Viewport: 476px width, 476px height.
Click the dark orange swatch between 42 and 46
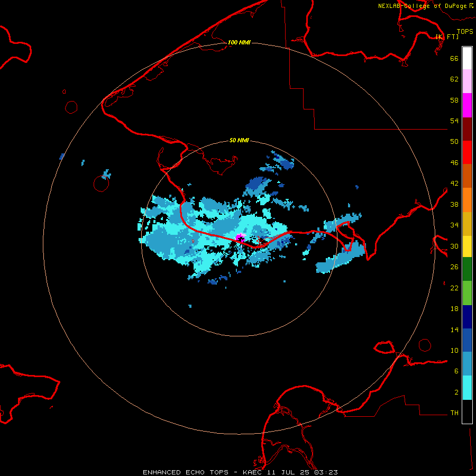[x=467, y=176]
